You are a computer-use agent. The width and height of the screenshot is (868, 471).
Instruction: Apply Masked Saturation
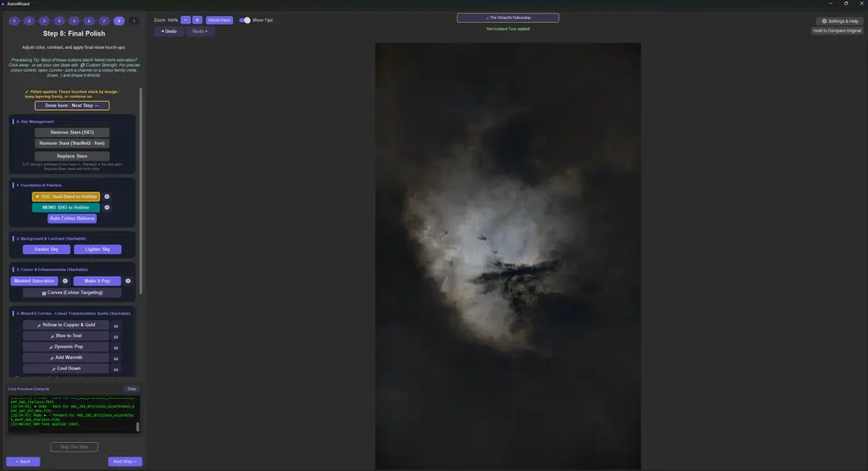pos(34,281)
